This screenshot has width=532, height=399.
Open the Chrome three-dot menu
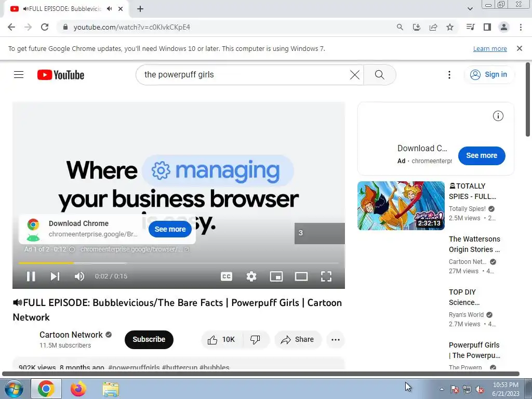click(521, 27)
